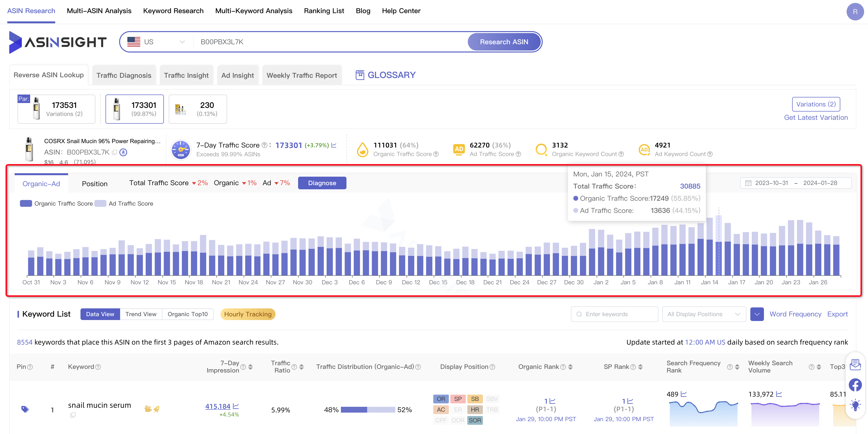Click Get Latest Variation link
This screenshot has width=868, height=434.
815,117
